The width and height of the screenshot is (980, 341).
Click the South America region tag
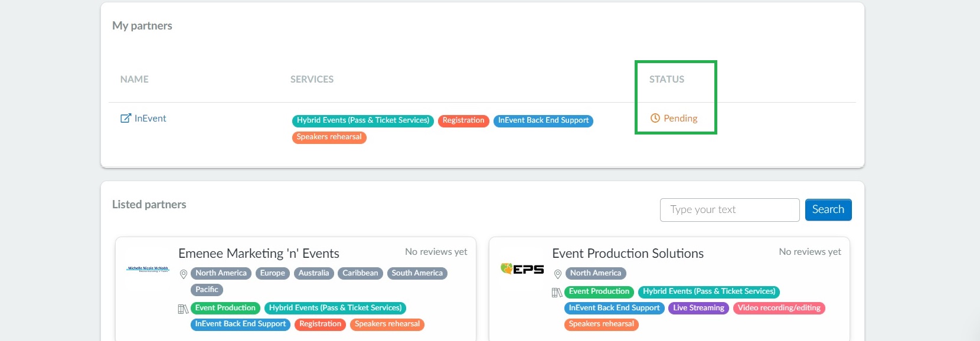(417, 273)
